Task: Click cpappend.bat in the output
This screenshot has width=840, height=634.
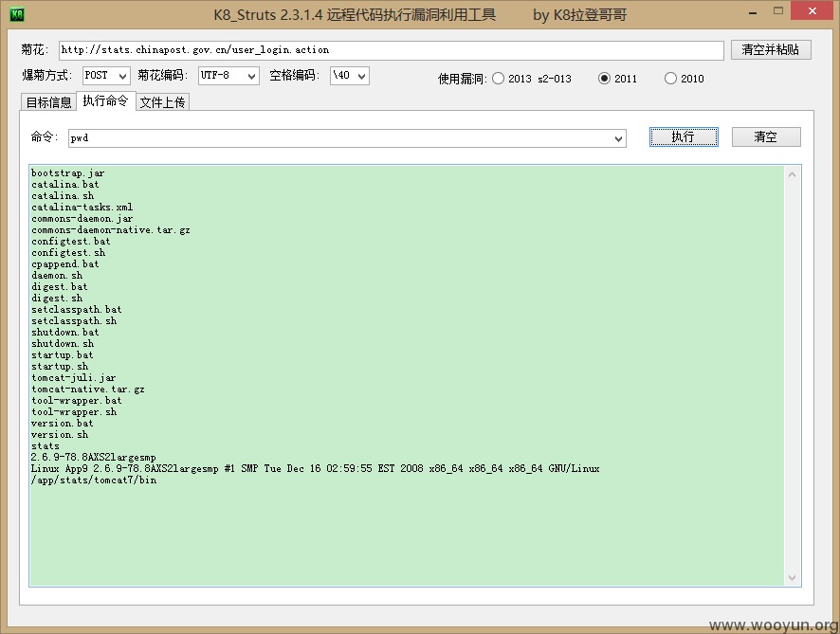Action: click(x=64, y=264)
